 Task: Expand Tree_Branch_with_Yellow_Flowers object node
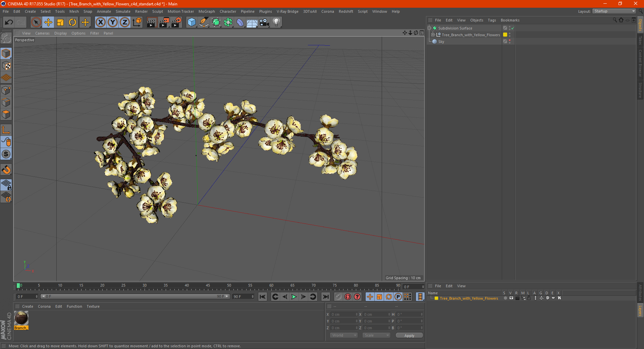point(433,35)
